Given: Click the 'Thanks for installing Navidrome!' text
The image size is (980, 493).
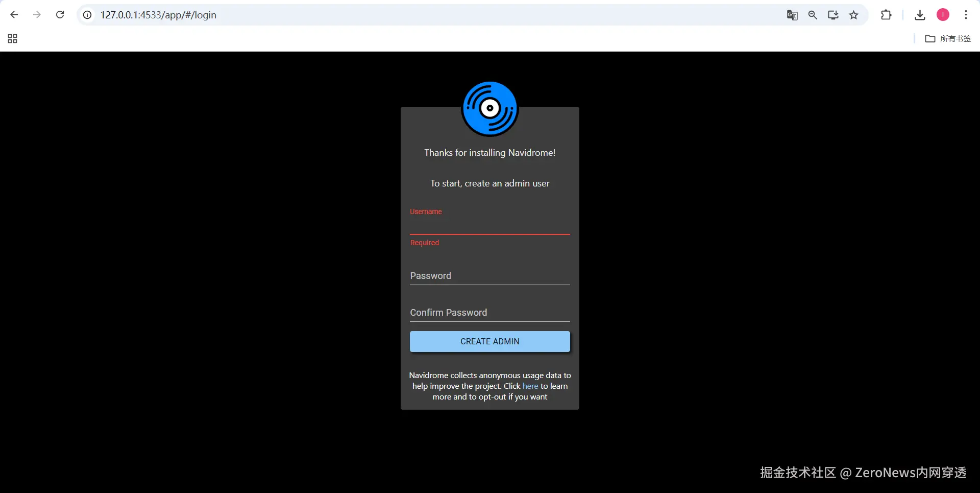Looking at the screenshot, I should (x=490, y=153).
